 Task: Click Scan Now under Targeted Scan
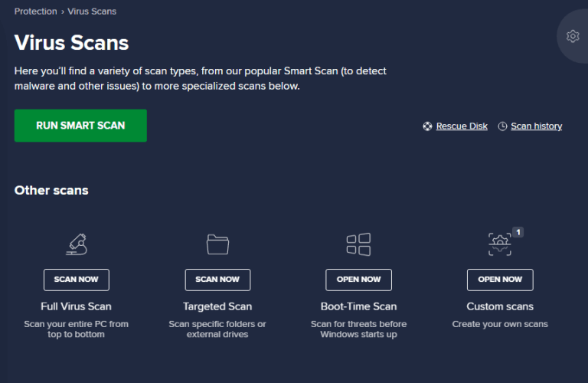(217, 280)
